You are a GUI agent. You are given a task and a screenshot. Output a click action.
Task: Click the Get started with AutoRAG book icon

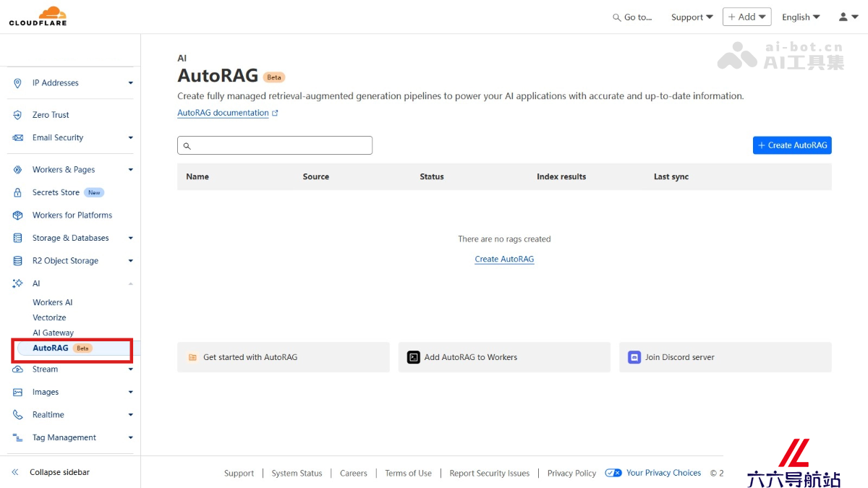point(192,357)
